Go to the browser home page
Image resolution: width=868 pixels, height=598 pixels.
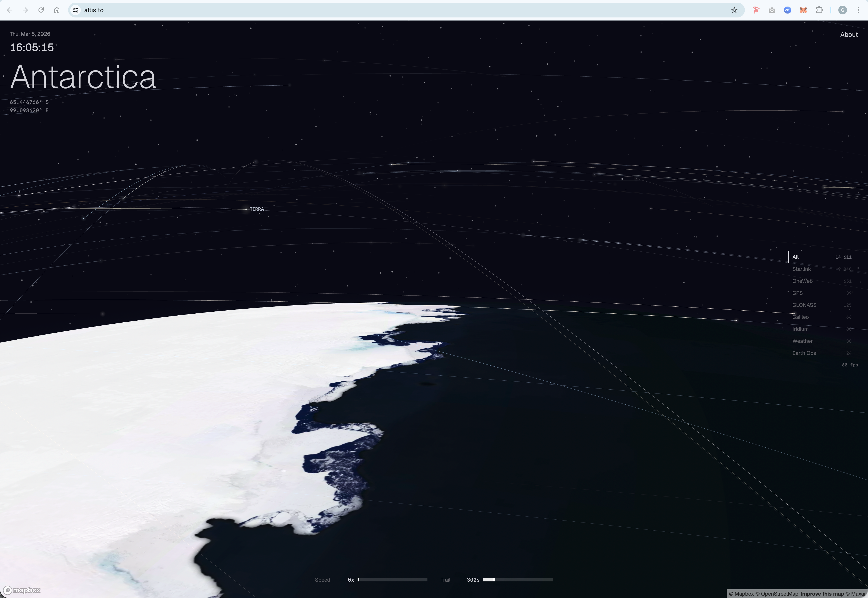click(57, 10)
